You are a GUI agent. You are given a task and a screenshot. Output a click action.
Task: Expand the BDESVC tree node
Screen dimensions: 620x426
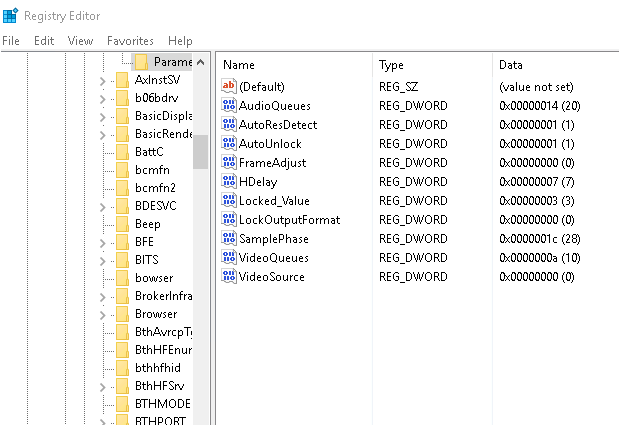pyautogui.click(x=102, y=206)
